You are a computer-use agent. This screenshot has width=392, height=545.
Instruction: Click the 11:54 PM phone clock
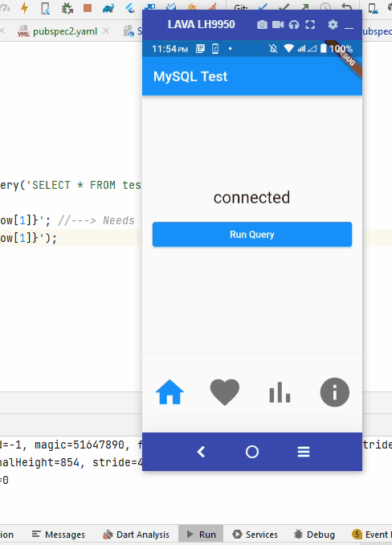(169, 49)
